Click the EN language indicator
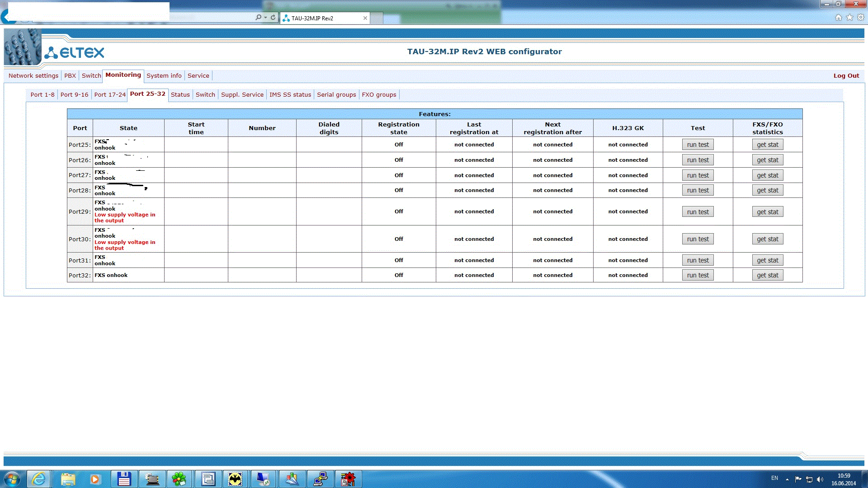 point(774,478)
